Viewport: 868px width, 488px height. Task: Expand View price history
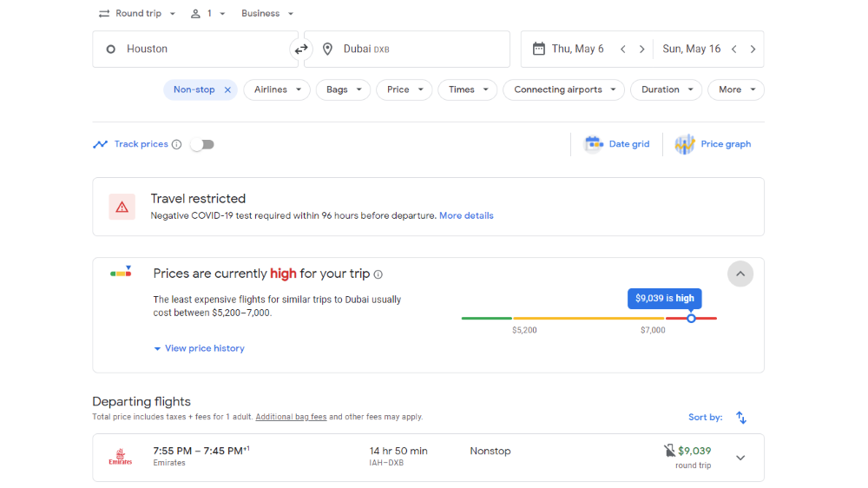[200, 348]
